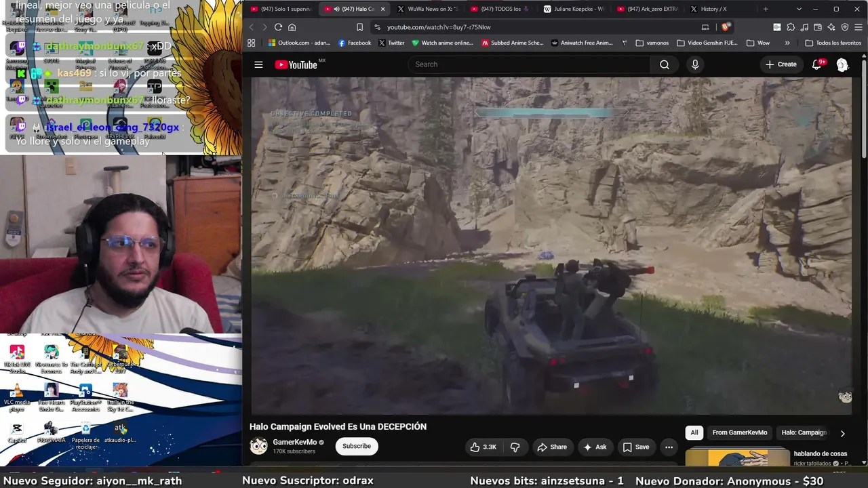Focus the YouTube search box

point(530,64)
